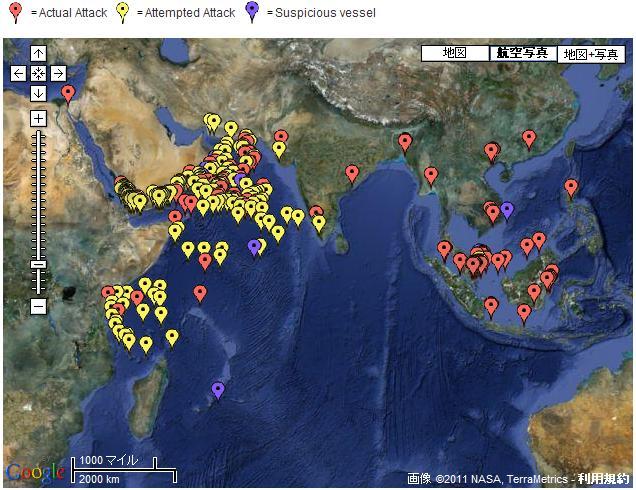Switch to 航空写真 satellite view
Screen dimensions: 636x490
(x=522, y=53)
